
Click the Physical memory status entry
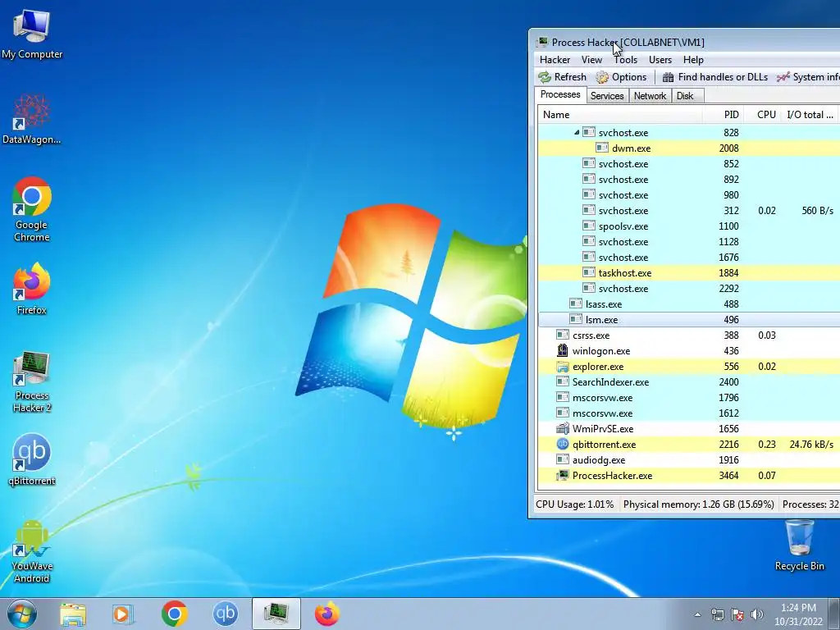[699, 504]
